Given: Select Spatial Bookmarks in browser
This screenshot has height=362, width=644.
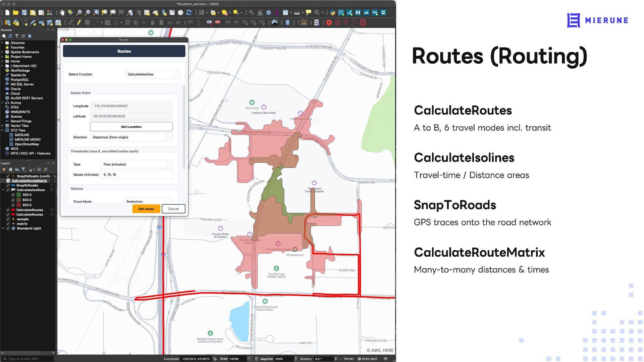Looking at the screenshot, I should tap(25, 52).
